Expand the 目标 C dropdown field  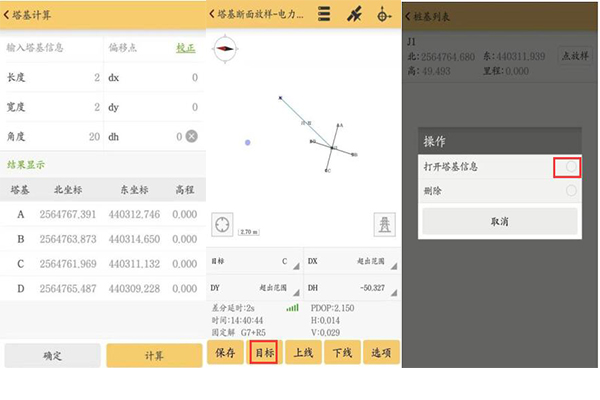(x=254, y=262)
